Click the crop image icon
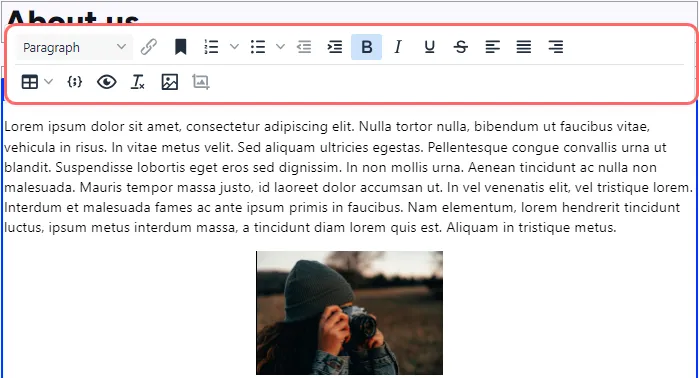The width and height of the screenshot is (699, 378). tap(201, 82)
